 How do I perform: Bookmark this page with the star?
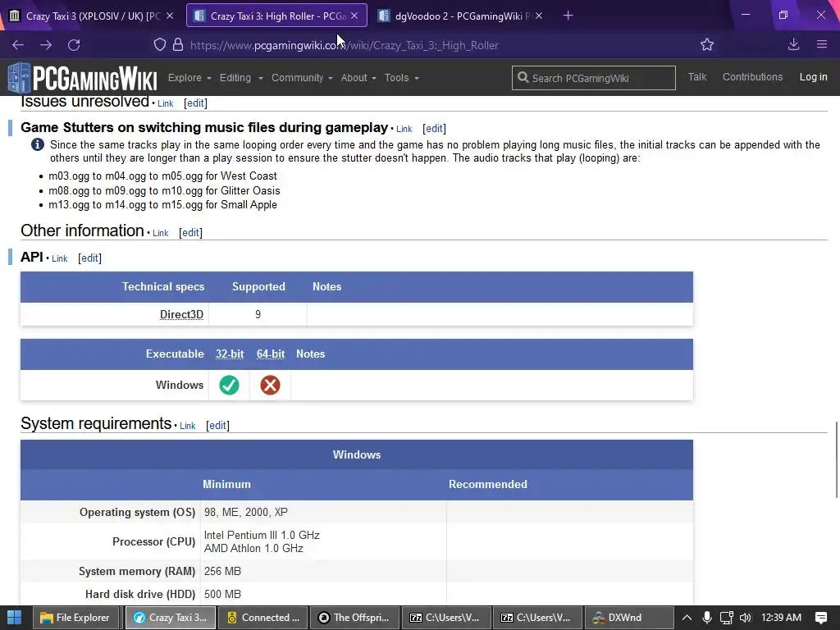pos(707,45)
